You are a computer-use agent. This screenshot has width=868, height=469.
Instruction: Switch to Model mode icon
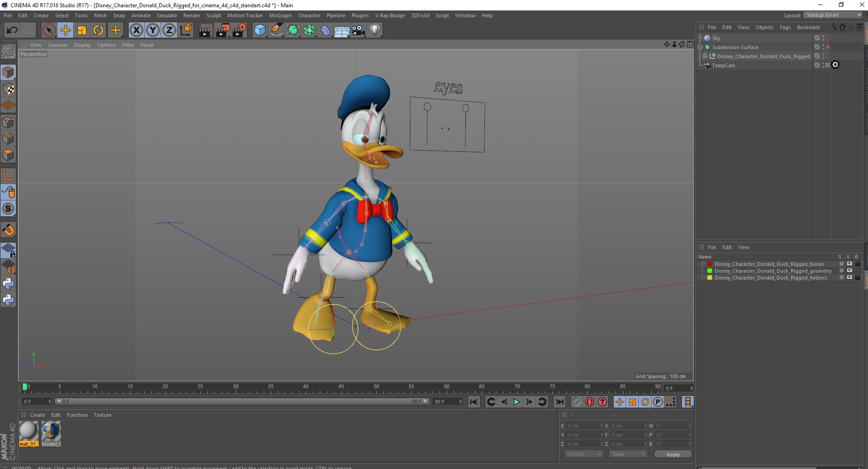coord(8,73)
